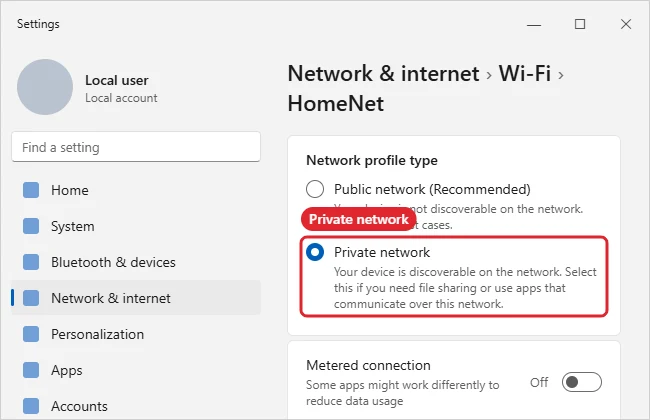
Task: Click the Accounts sidebar icon
Action: pyautogui.click(x=31, y=406)
